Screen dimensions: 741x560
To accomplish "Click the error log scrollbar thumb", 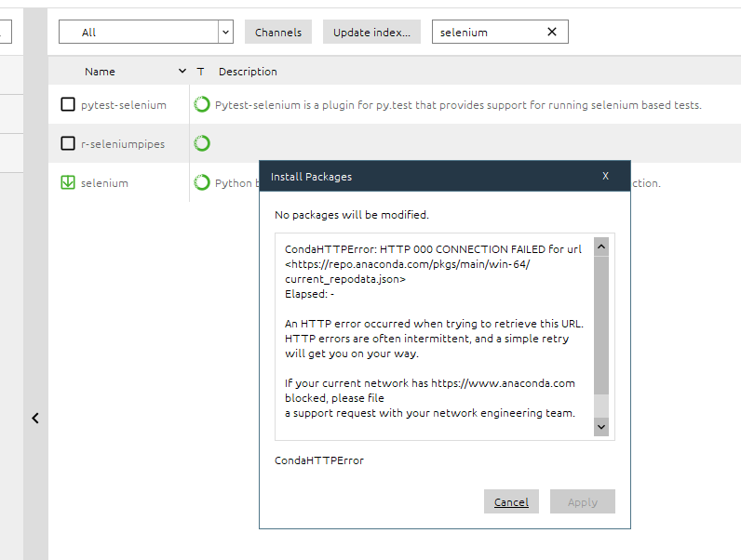I will pyautogui.click(x=601, y=326).
